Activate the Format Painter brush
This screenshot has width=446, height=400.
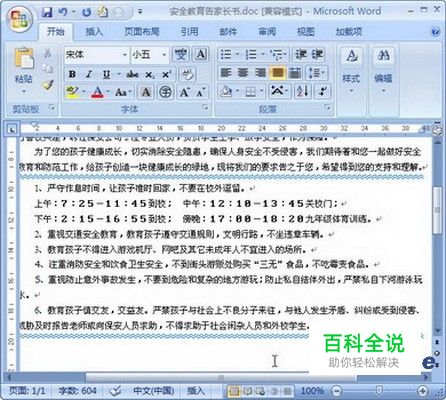(x=48, y=85)
